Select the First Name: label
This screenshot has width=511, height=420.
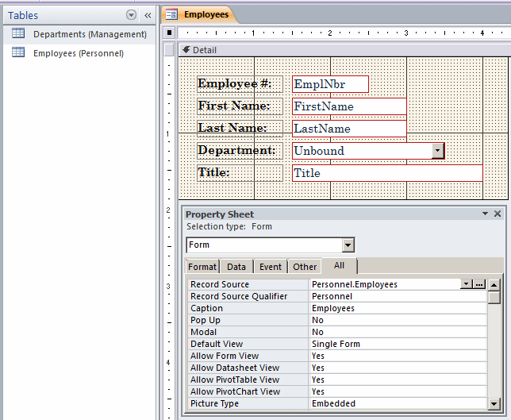240,106
